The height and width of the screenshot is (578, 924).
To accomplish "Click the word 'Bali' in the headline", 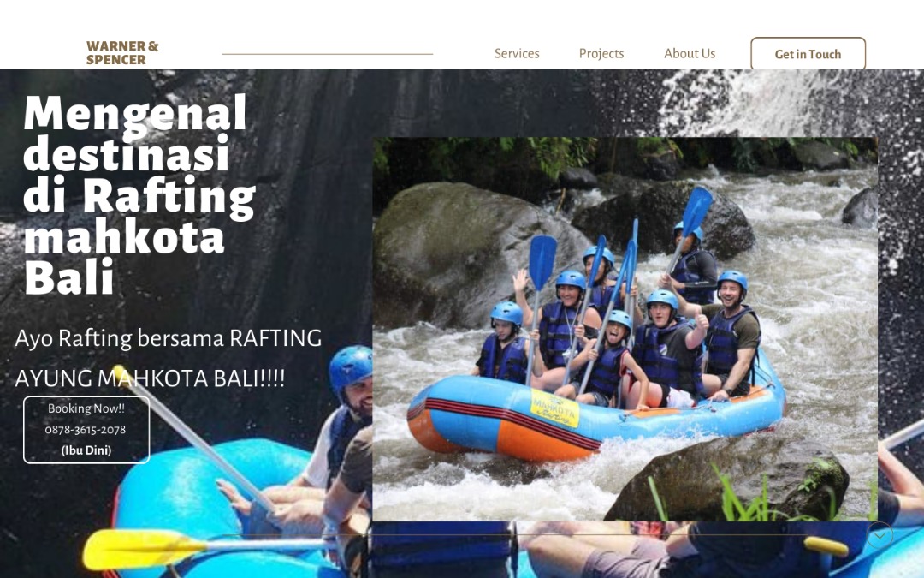I will 69,277.
